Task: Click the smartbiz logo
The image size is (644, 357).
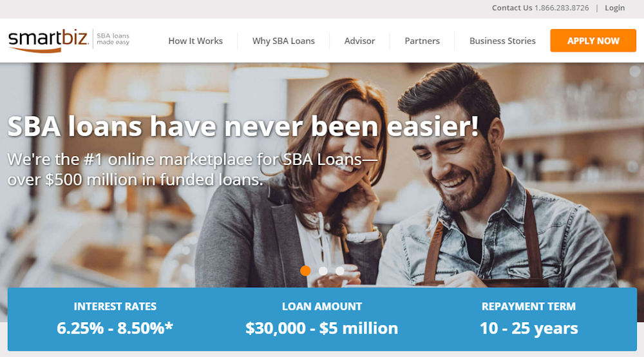Action: [48, 41]
